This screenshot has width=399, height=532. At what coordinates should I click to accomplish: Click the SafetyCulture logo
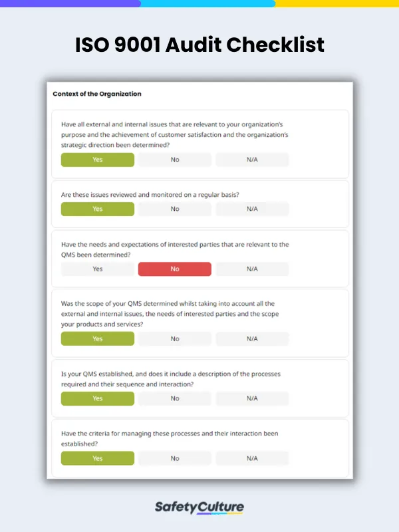point(199,506)
